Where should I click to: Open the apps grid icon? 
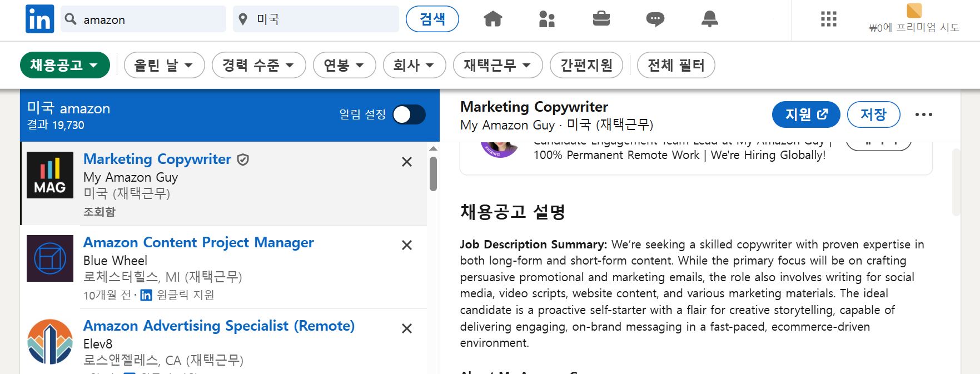click(x=828, y=19)
